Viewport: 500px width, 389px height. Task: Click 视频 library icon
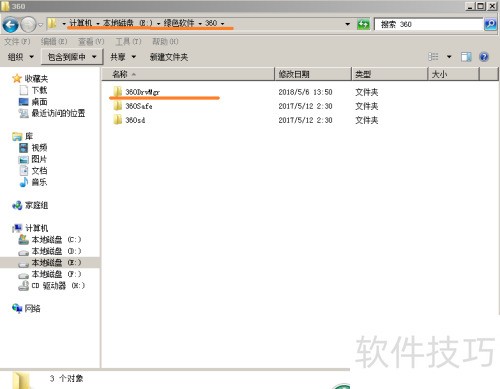click(x=23, y=148)
